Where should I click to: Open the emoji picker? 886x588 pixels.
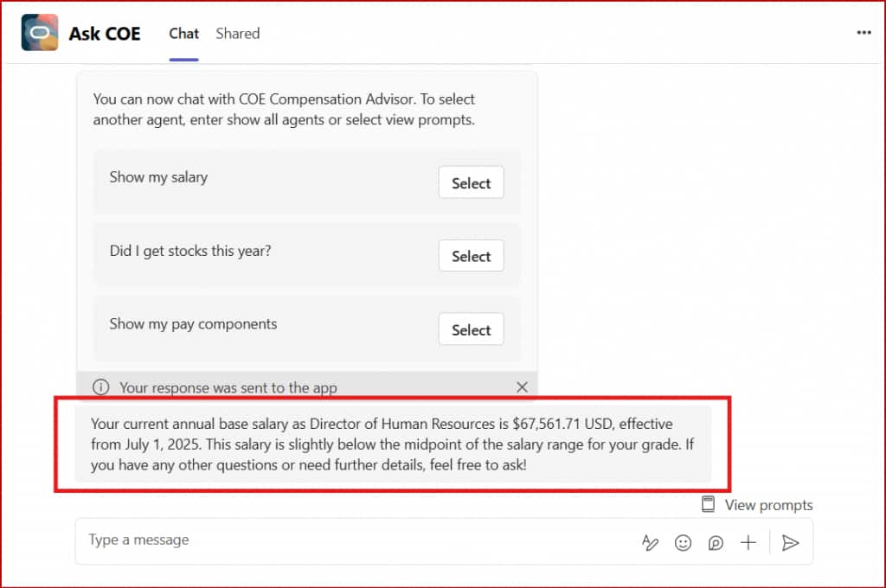[683, 543]
